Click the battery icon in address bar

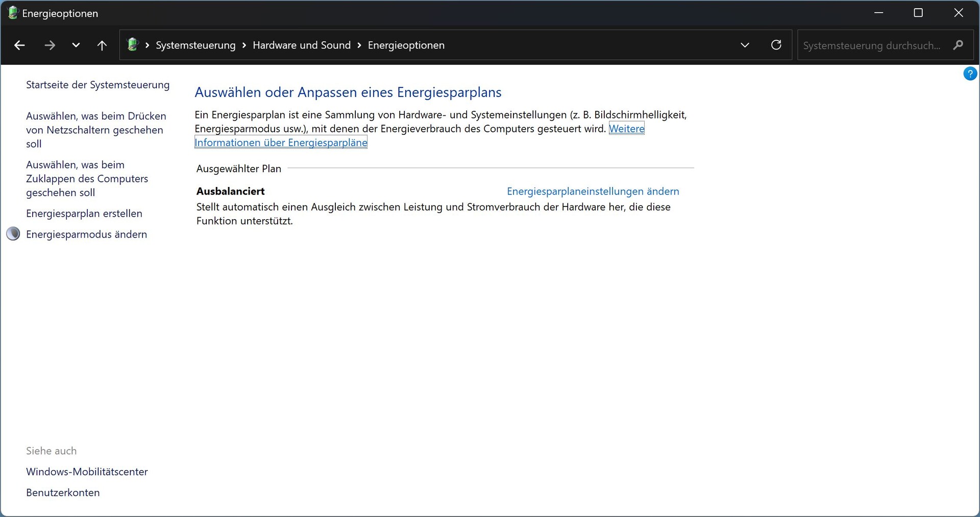pyautogui.click(x=133, y=45)
